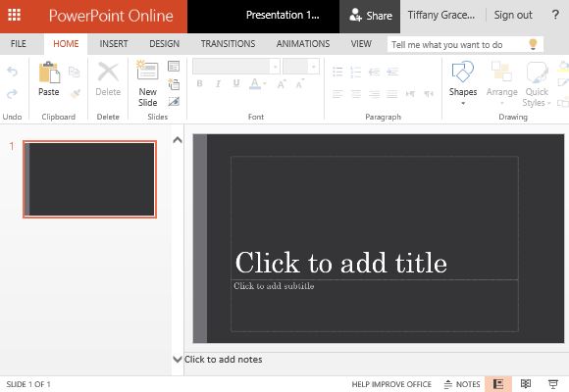
Task: Click the Delete X icon
Action: 108,72
